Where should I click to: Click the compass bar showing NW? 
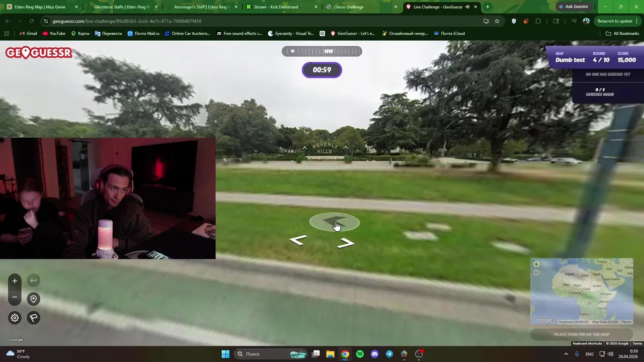pos(321,51)
